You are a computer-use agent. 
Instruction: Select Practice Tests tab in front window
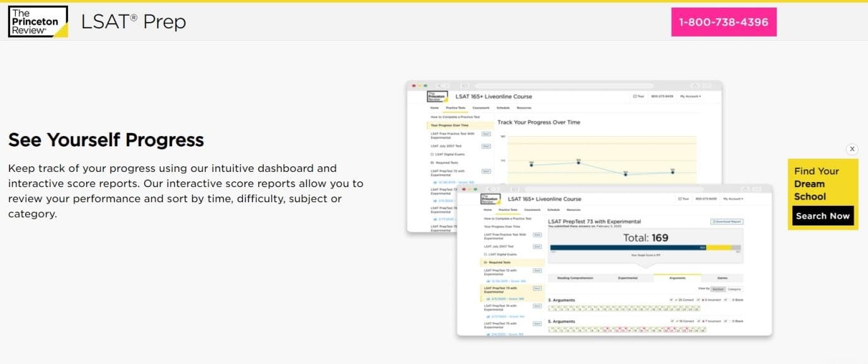tap(508, 210)
